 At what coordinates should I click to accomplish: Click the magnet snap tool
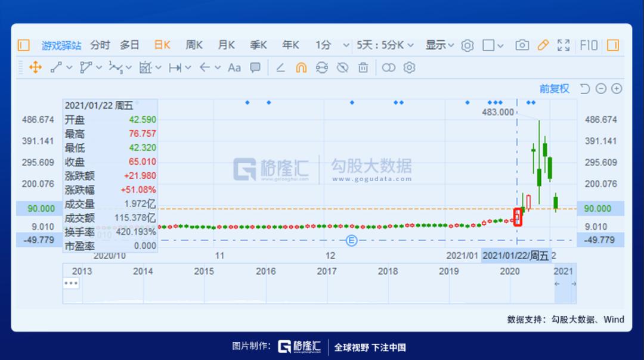point(301,67)
